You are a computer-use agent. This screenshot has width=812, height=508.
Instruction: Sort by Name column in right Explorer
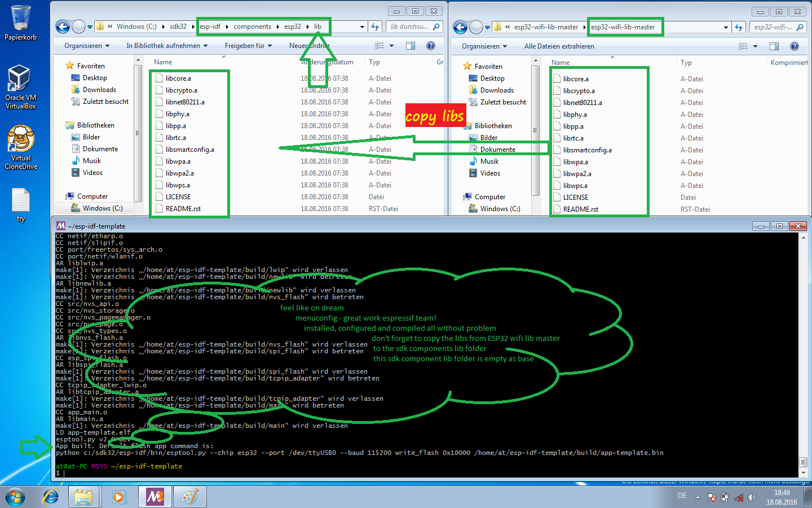[561, 63]
